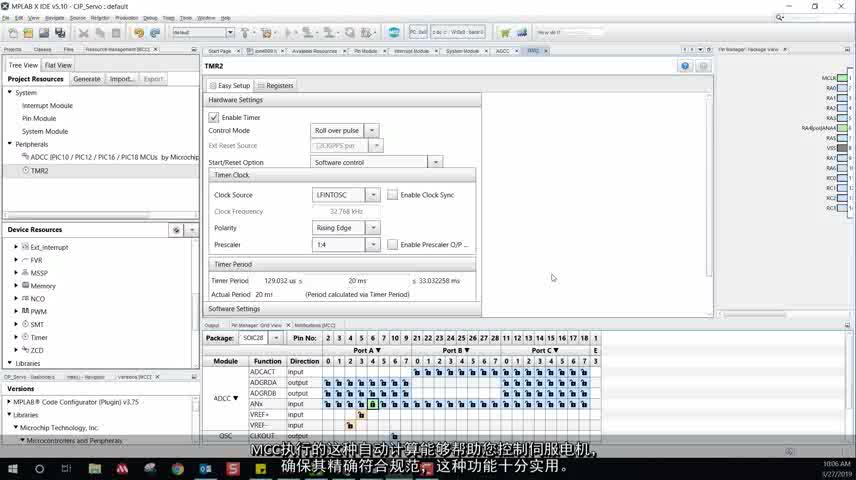Click the MCC icon in the main toolbar

point(394,32)
